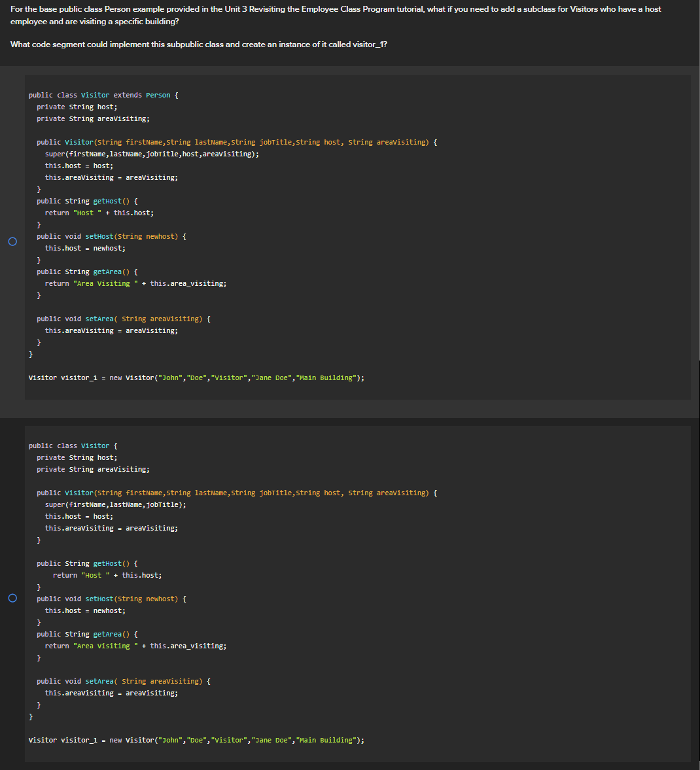The width and height of the screenshot is (700, 770).
Task: Select the second answer option radio button
Action: pos(12,598)
